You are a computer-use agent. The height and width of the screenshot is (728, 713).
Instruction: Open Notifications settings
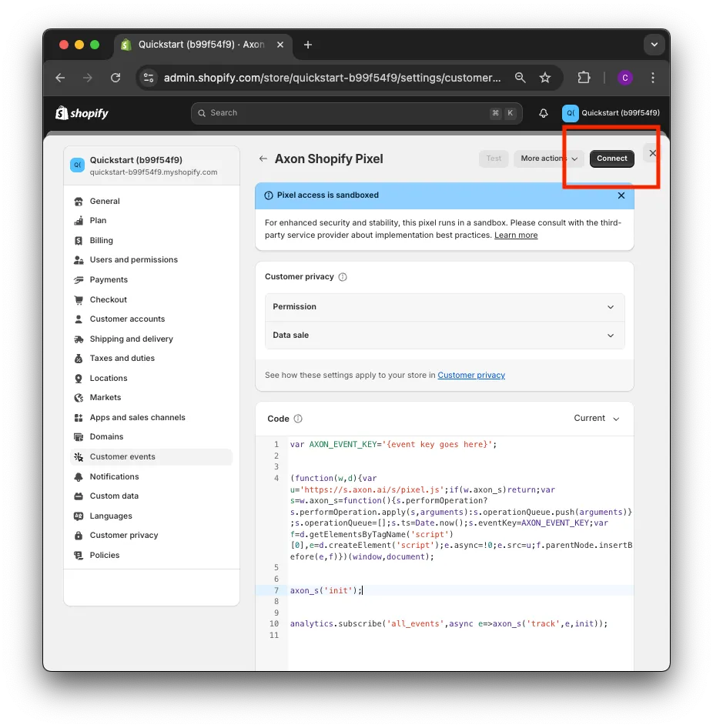click(x=151, y=477)
